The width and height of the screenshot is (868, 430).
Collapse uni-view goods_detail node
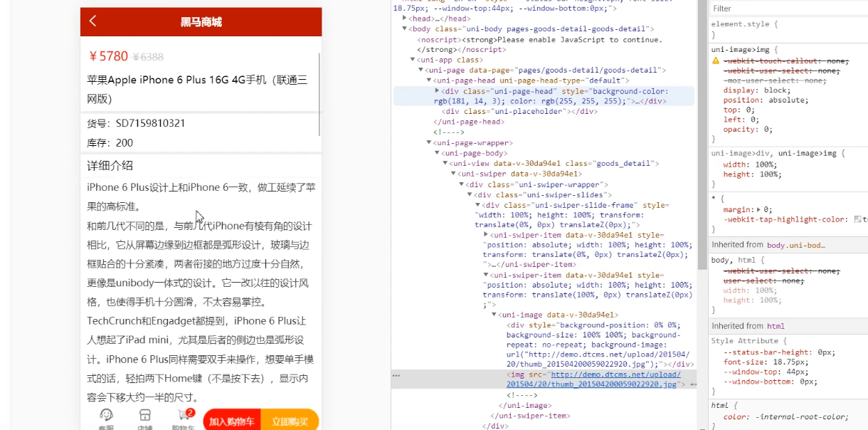coord(445,163)
